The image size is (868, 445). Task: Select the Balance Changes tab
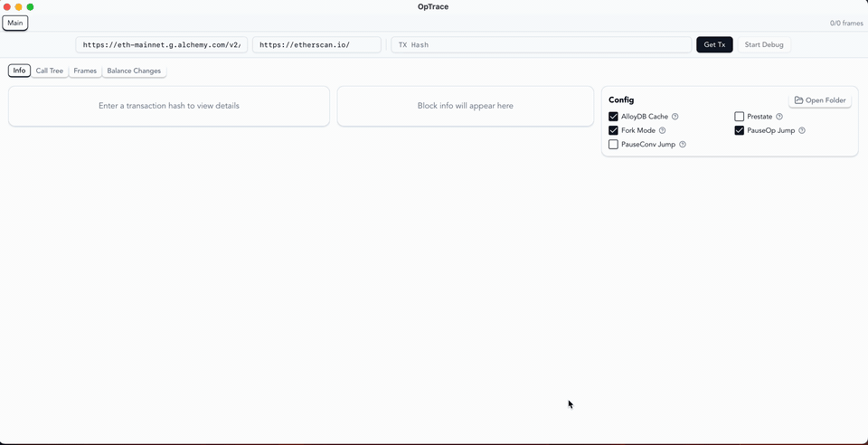[134, 71]
